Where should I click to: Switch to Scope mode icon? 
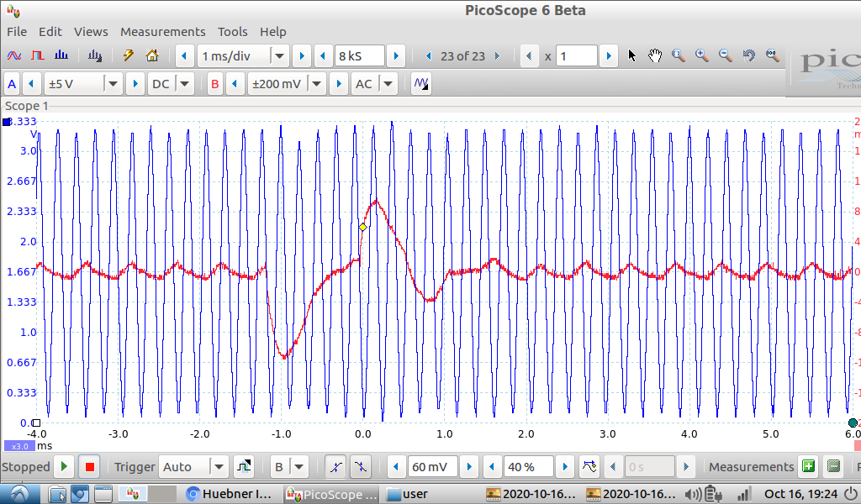(x=14, y=56)
